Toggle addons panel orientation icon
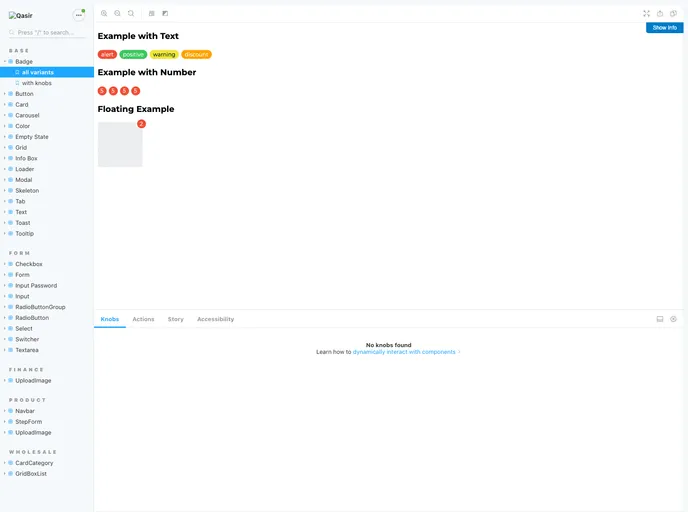Screen dimensions: 688x512 660,319
